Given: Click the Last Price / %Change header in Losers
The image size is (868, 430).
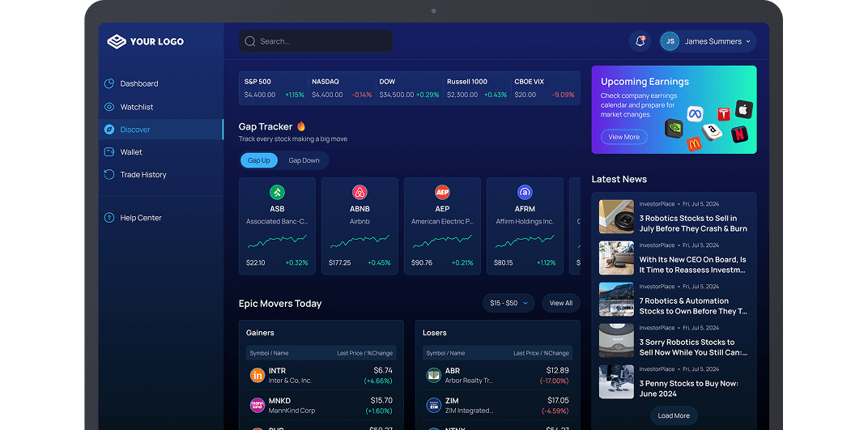Looking at the screenshot, I should [541, 353].
